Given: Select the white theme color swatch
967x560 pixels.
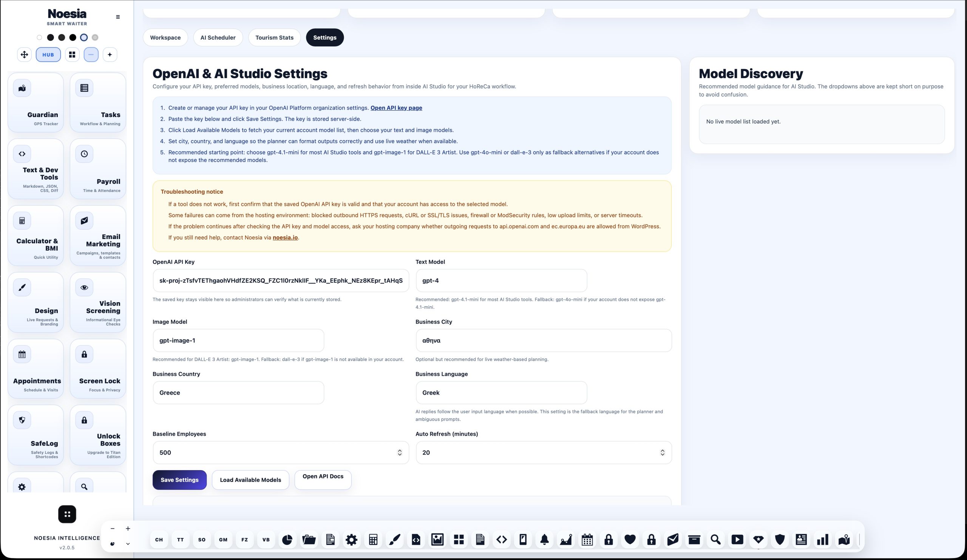Looking at the screenshot, I should (39, 38).
